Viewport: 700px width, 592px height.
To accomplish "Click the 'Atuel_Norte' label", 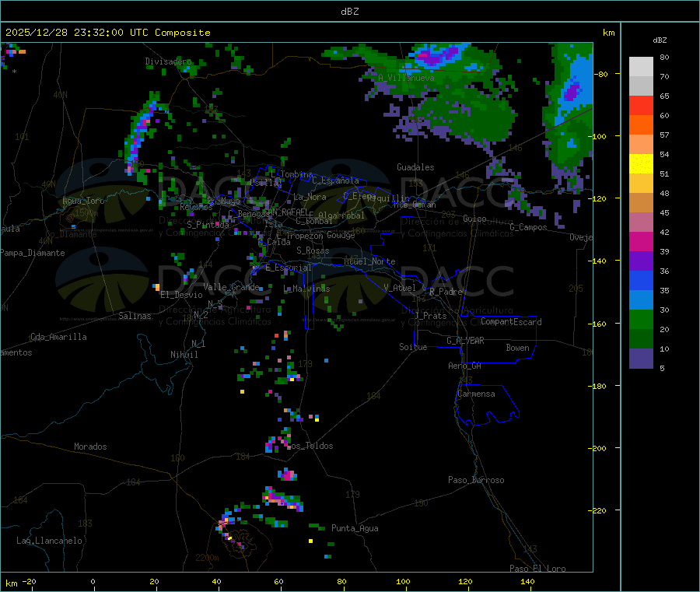I will point(369,261).
